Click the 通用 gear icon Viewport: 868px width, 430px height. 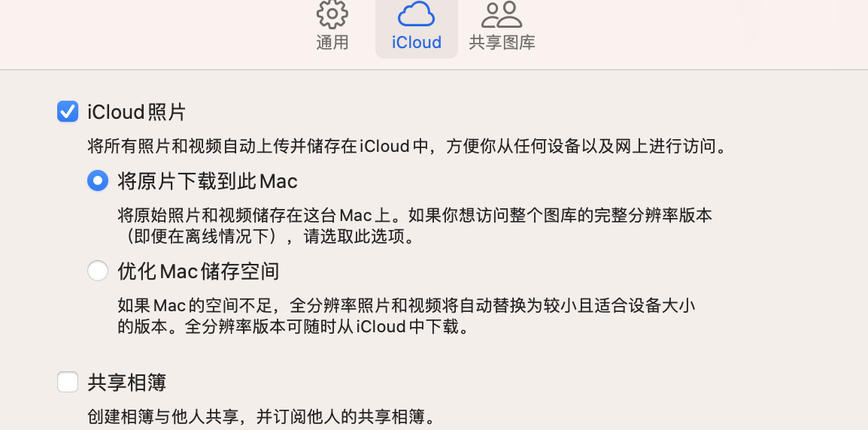point(332,14)
